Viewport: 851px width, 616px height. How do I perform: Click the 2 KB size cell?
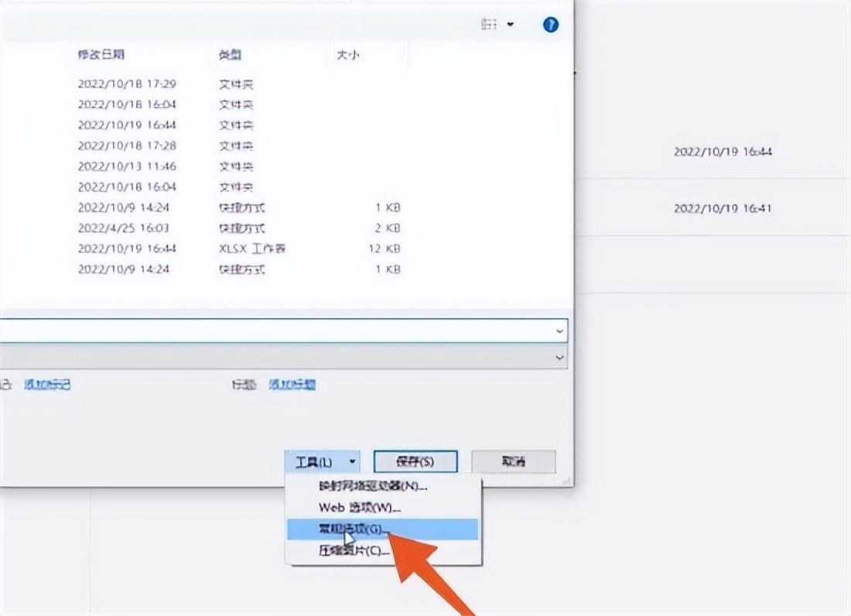point(387,228)
